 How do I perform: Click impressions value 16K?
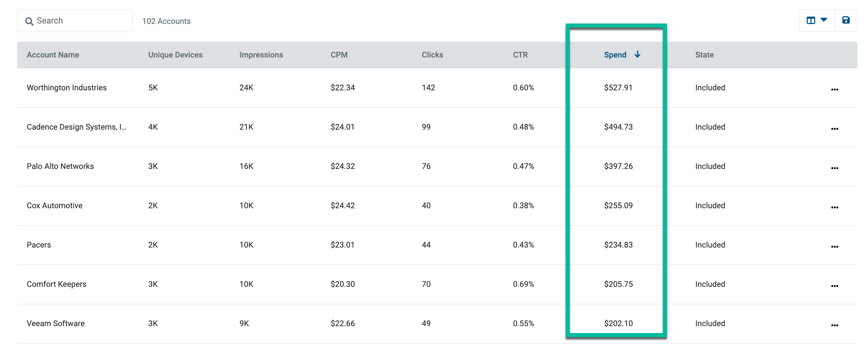(246, 166)
